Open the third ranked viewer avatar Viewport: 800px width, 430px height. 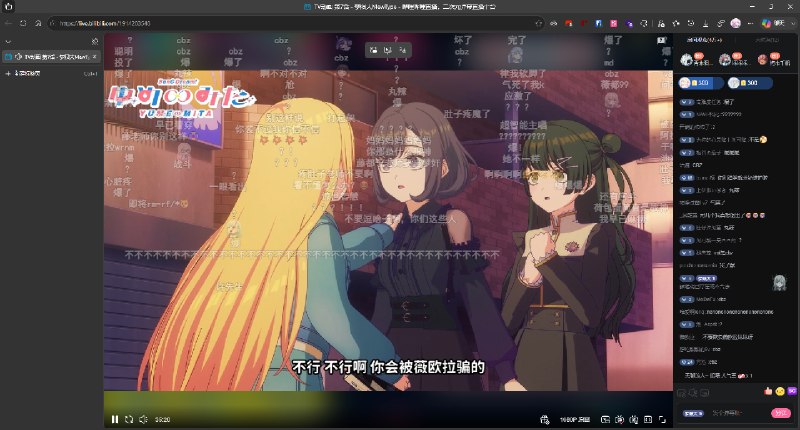tap(763, 60)
